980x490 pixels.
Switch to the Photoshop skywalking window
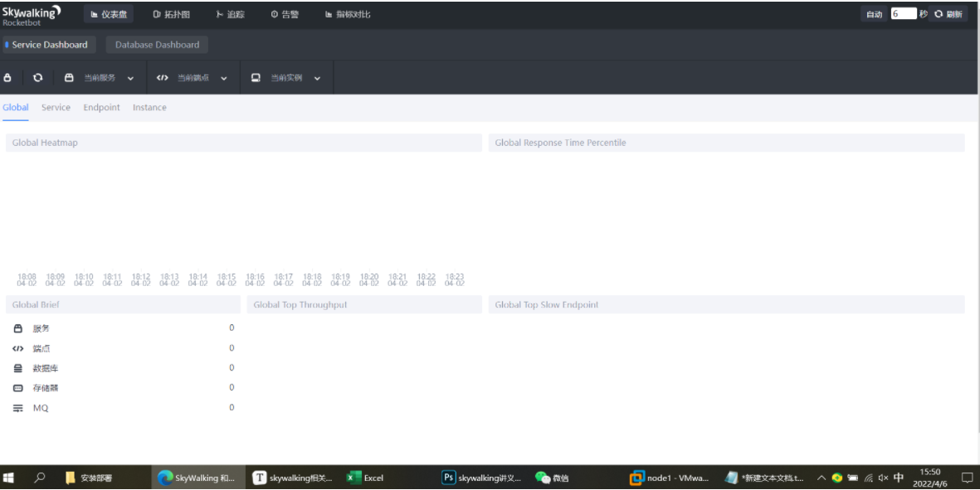tap(481, 478)
